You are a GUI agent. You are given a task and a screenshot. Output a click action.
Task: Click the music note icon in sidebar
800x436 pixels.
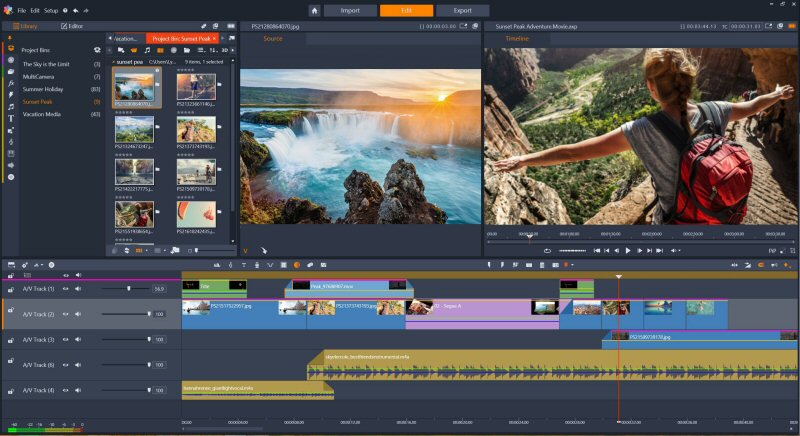(11, 105)
